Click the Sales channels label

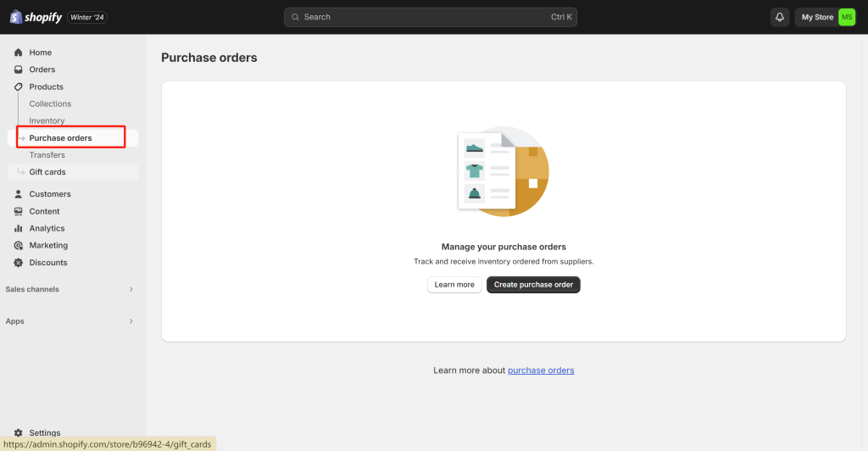click(x=32, y=289)
